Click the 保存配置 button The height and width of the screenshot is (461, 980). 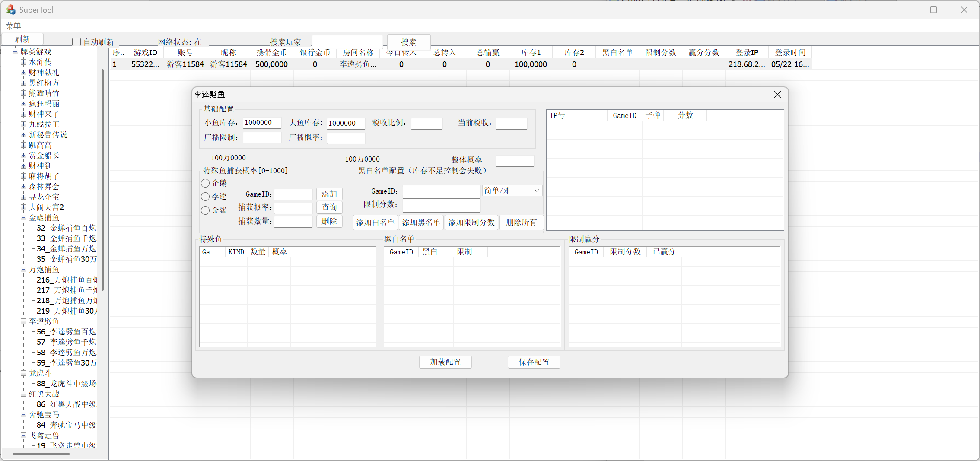pos(534,362)
